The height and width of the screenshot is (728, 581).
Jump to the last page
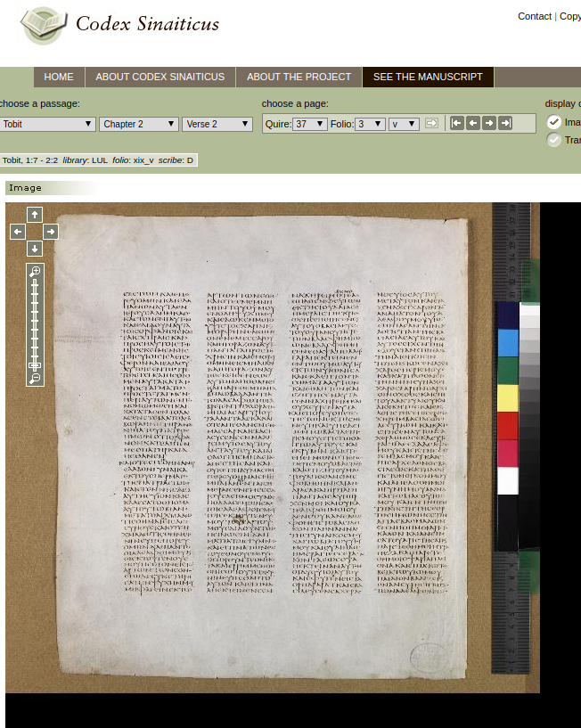coord(505,123)
